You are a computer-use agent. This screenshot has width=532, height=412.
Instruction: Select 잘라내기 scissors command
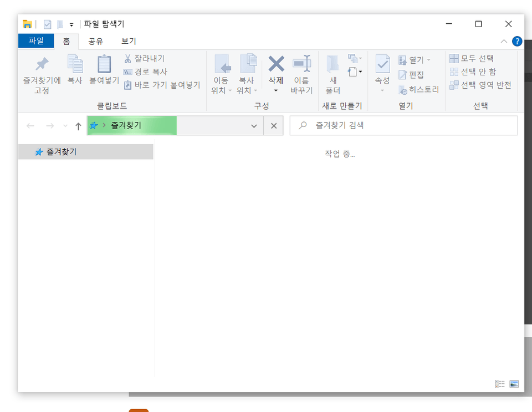145,58
